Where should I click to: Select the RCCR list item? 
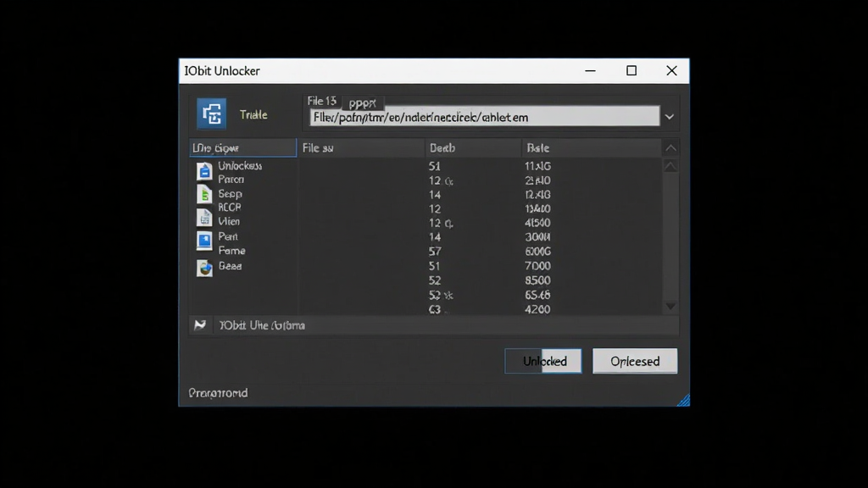pyautogui.click(x=229, y=208)
